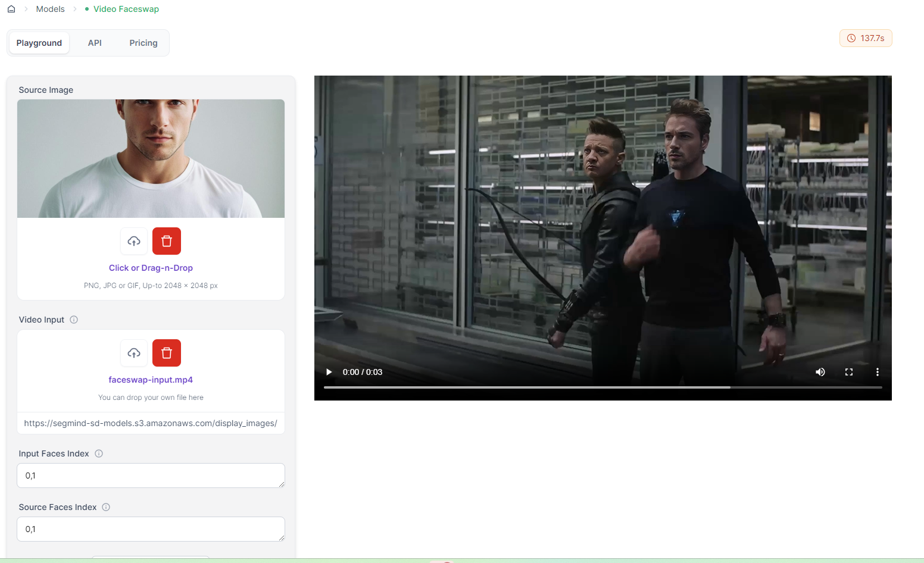Open the Models breadcrumb link

pyautogui.click(x=50, y=9)
